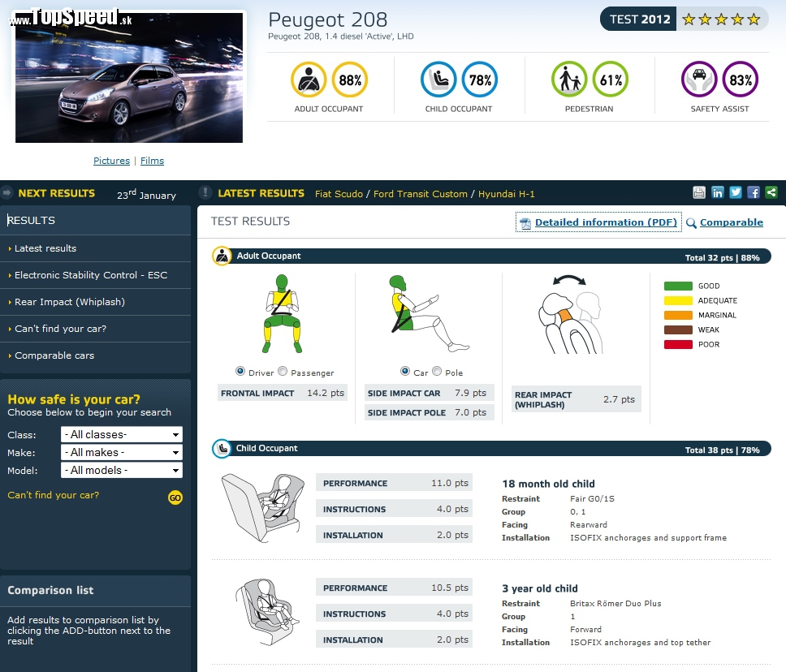Click the 88% adult occupant score badge
This screenshot has height=672, width=786.
[350, 80]
